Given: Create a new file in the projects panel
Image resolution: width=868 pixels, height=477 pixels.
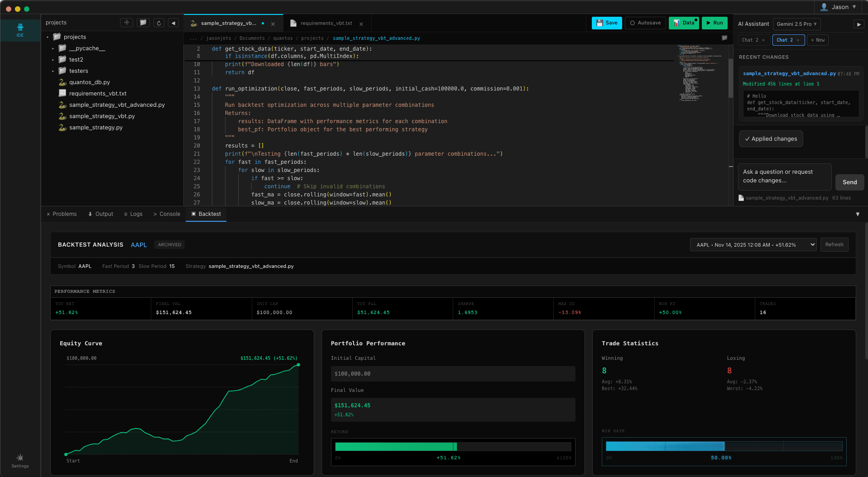Looking at the screenshot, I should tap(126, 22).
